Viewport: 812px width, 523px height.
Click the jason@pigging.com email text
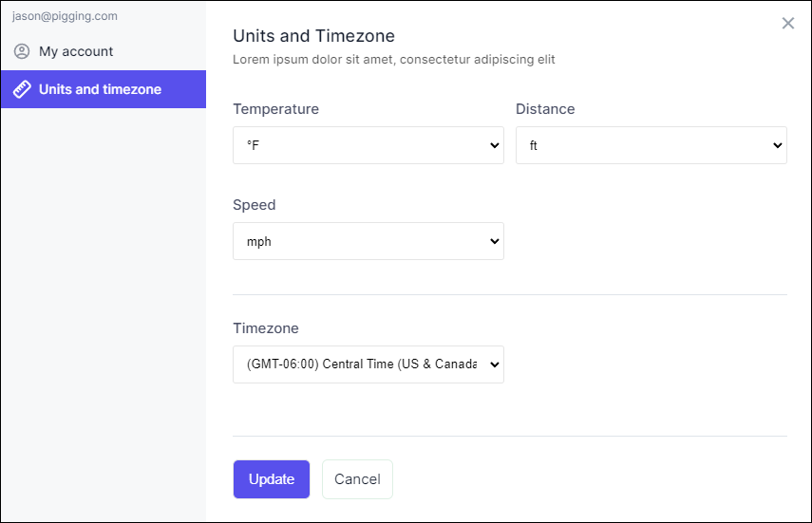click(65, 16)
